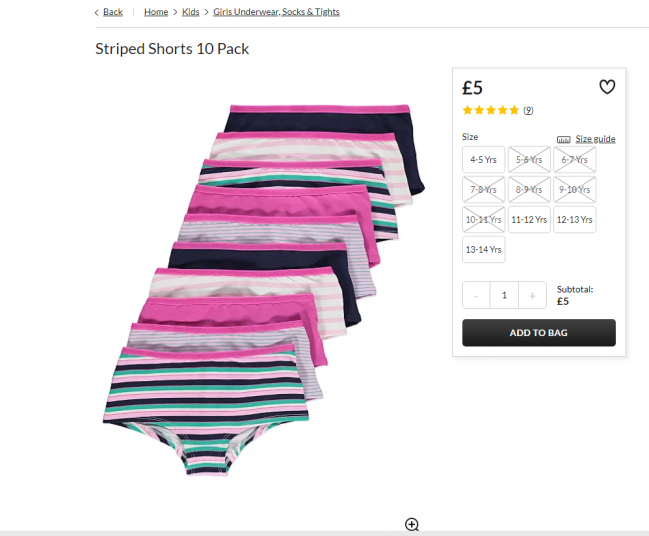Click the ruler icon beside Size guide
The image size is (649, 536).
pos(563,139)
